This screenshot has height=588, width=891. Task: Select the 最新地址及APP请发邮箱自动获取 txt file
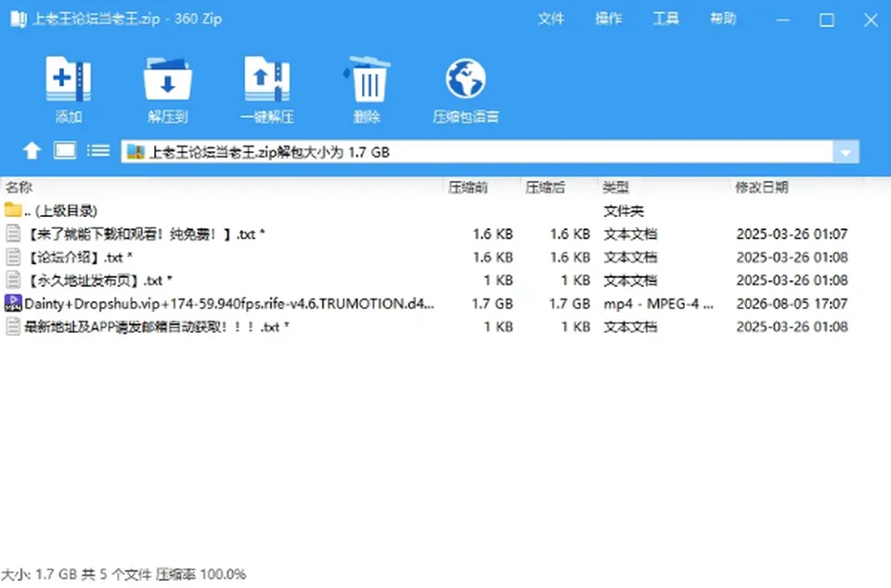(157, 326)
